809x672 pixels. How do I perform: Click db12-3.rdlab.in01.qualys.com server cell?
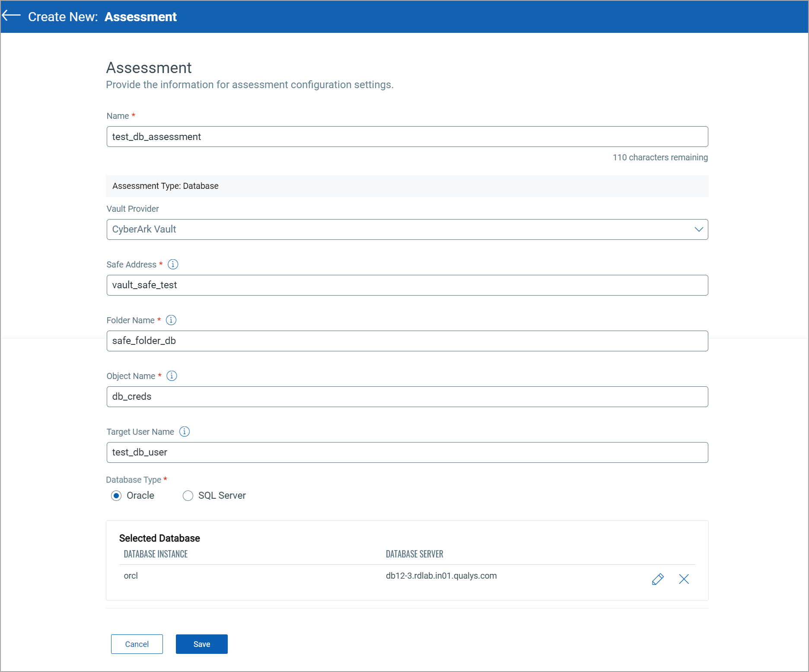click(441, 576)
